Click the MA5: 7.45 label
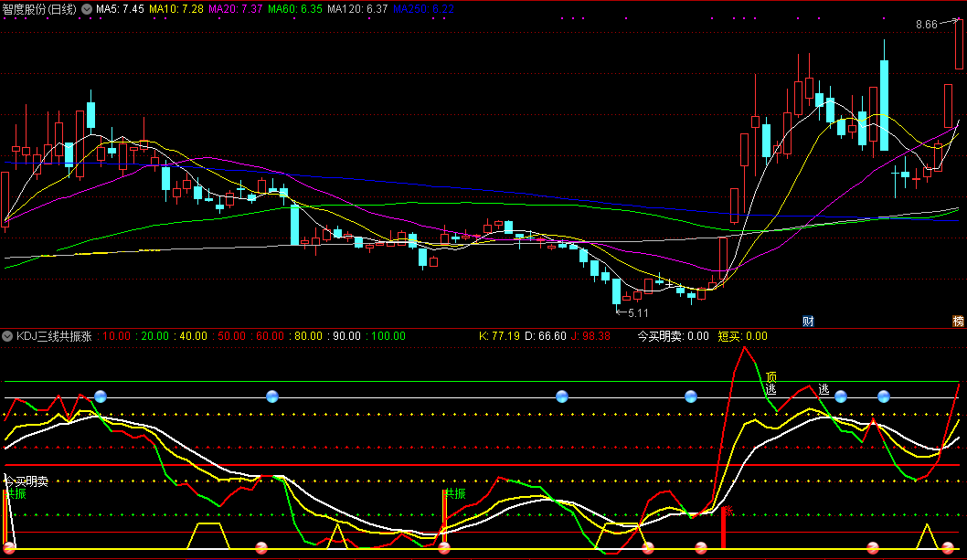967x560 pixels. [120, 9]
